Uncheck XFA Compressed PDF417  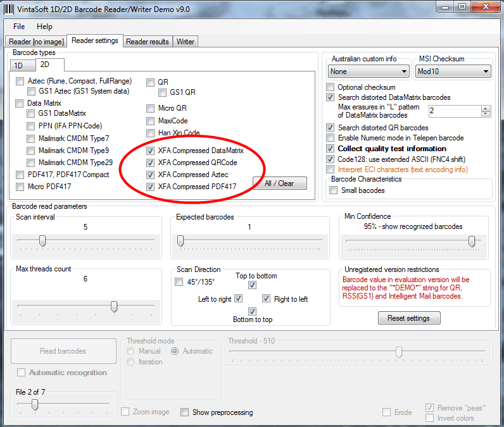pos(150,187)
